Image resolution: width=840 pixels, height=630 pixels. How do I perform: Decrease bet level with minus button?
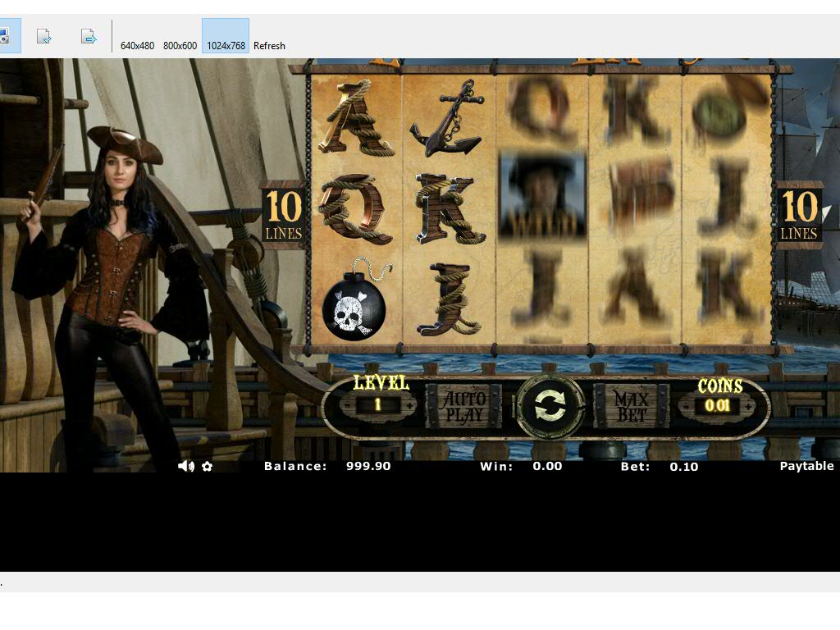click(x=345, y=405)
